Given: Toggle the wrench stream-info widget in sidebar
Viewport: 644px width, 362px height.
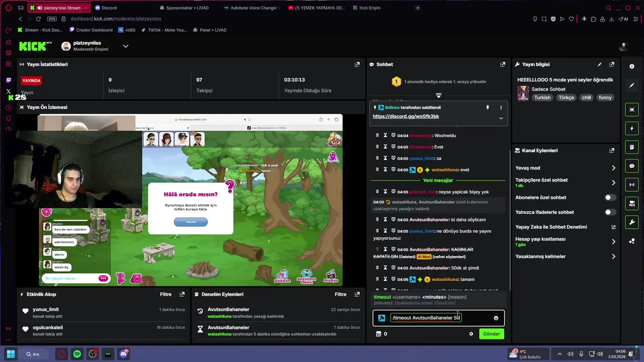Looking at the screenshot, I should tap(632, 222).
